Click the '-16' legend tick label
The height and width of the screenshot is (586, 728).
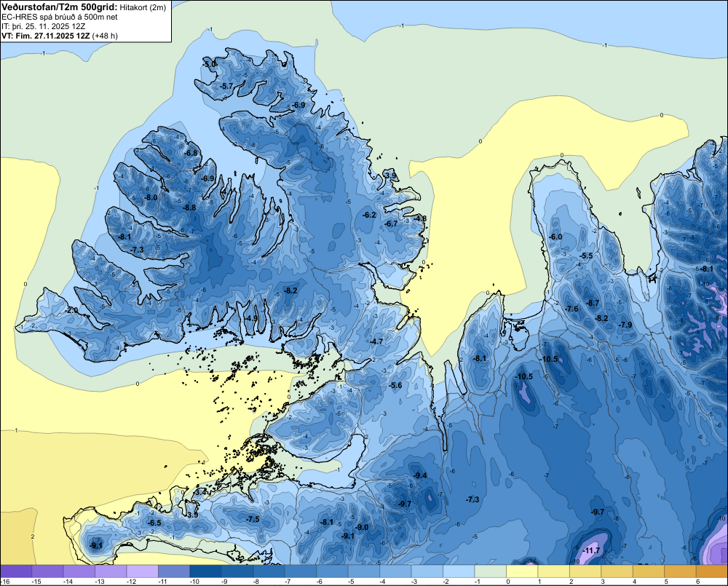point(5,582)
